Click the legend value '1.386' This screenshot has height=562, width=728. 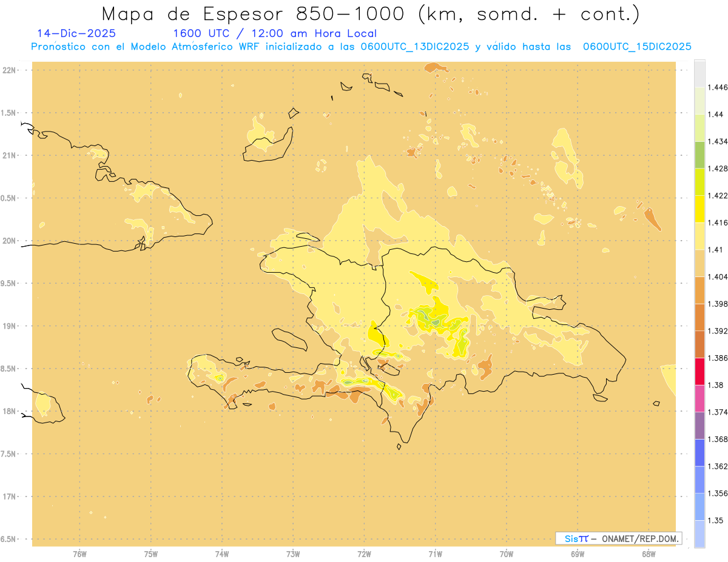(x=717, y=358)
